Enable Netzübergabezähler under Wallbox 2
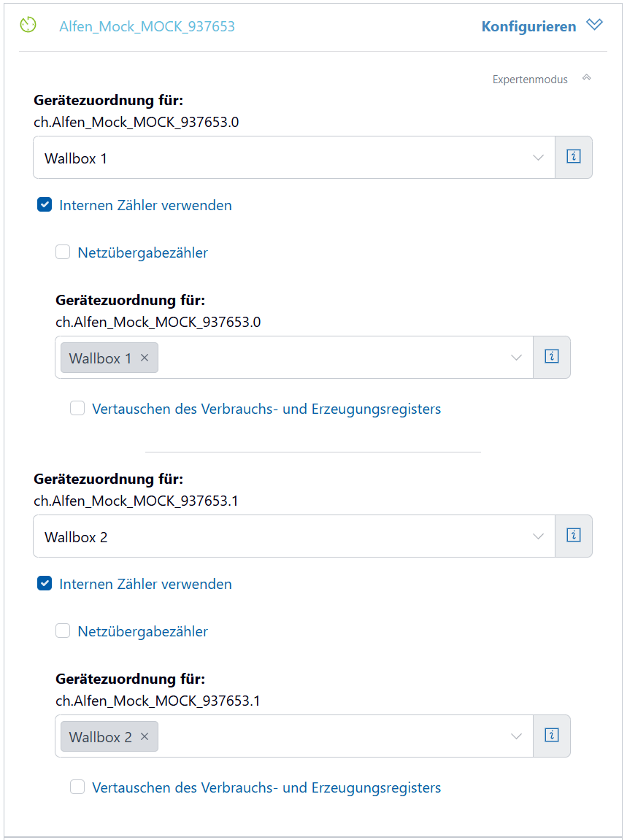 [x=63, y=631]
